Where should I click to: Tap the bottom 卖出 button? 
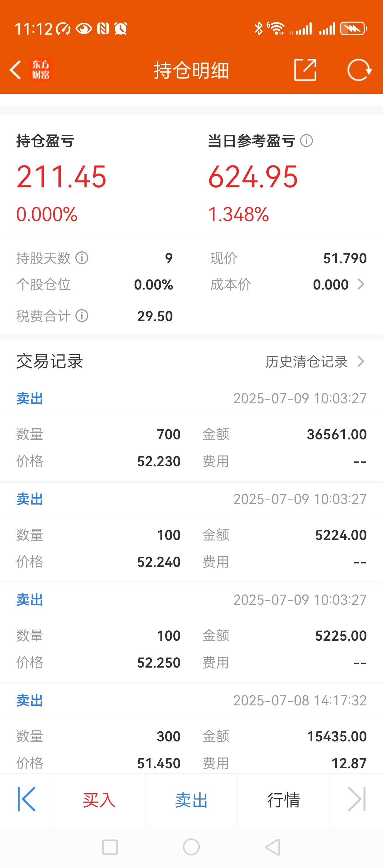pyautogui.click(x=191, y=800)
